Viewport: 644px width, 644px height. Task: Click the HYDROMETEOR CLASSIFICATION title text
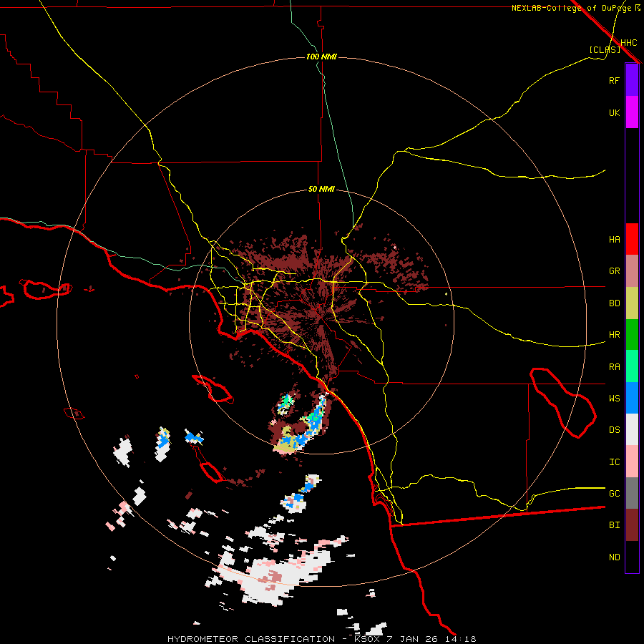pos(251,639)
